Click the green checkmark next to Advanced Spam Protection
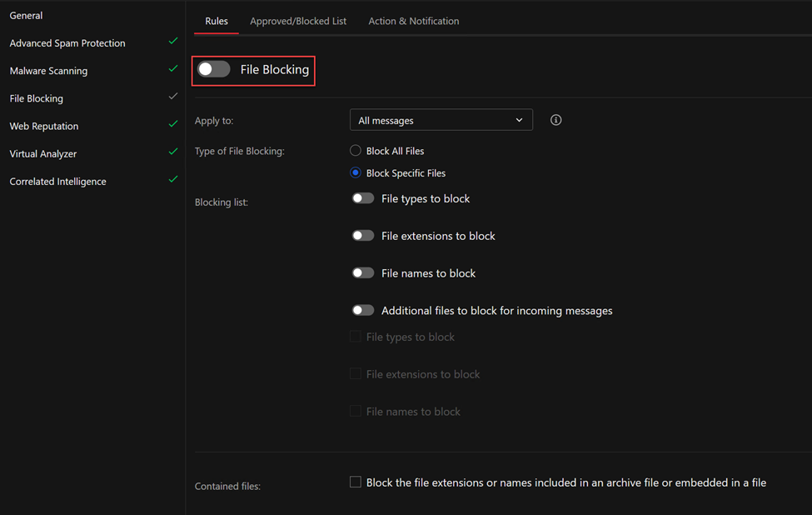The height and width of the screenshot is (515, 812). pos(173,41)
